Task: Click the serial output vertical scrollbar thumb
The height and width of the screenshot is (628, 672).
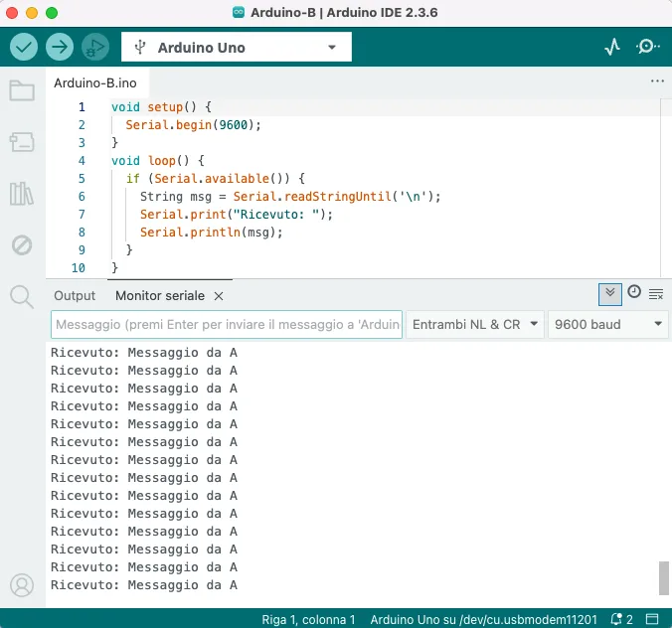Action: pyautogui.click(x=663, y=578)
